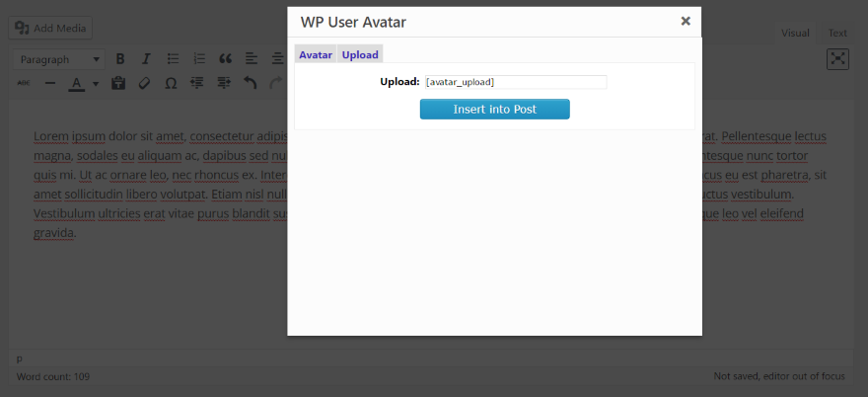Click the 'p' element path in status bar

point(20,358)
